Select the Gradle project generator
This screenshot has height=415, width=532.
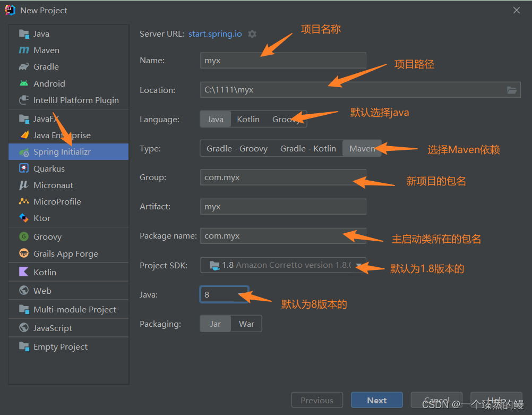pos(44,66)
